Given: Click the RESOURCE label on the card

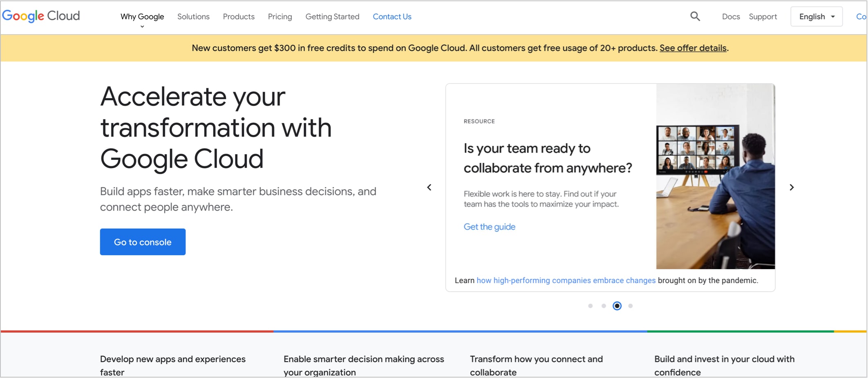Looking at the screenshot, I should (479, 122).
